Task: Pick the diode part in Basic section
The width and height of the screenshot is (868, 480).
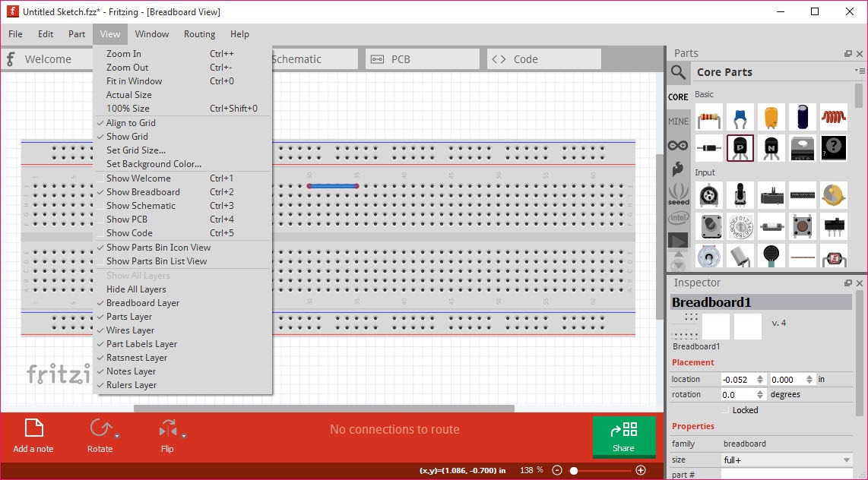Action: (708, 148)
